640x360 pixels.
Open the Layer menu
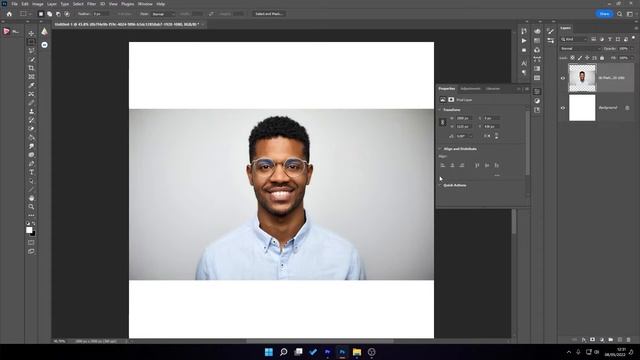click(52, 4)
